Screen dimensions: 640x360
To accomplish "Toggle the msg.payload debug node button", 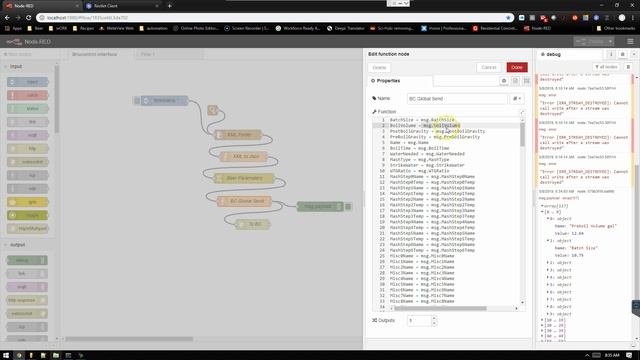I will pyautogui.click(x=348, y=207).
